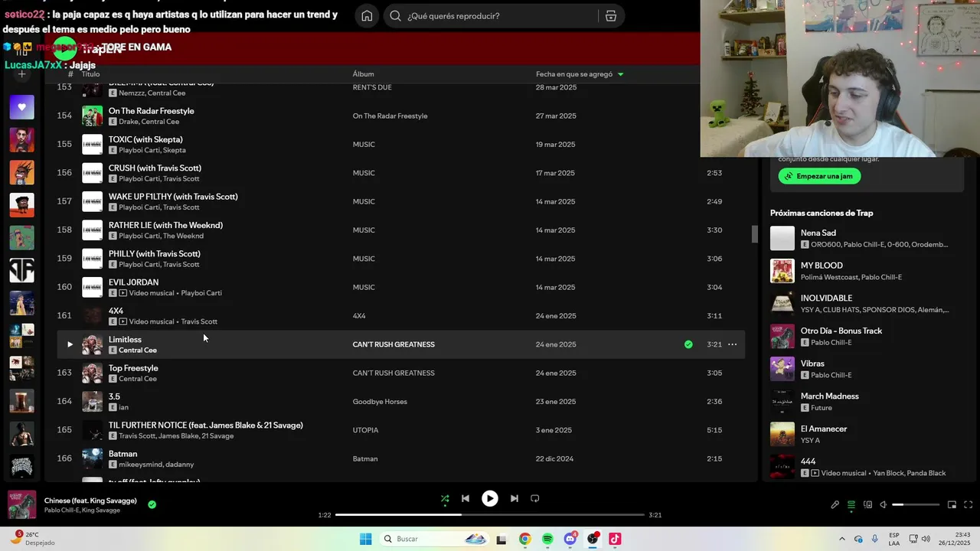Viewport: 980px width, 551px height.
Task: Open Google Chrome from the taskbar
Action: coord(524,539)
